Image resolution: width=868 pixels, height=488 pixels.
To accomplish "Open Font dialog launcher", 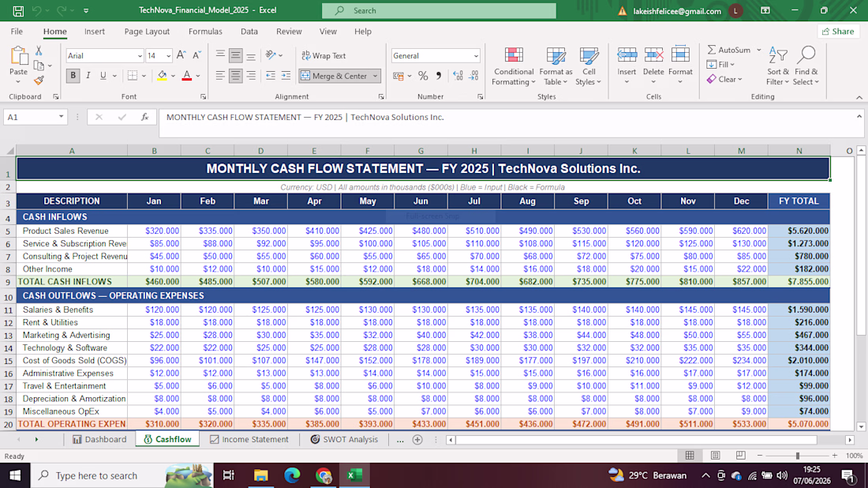I will pos(203,97).
